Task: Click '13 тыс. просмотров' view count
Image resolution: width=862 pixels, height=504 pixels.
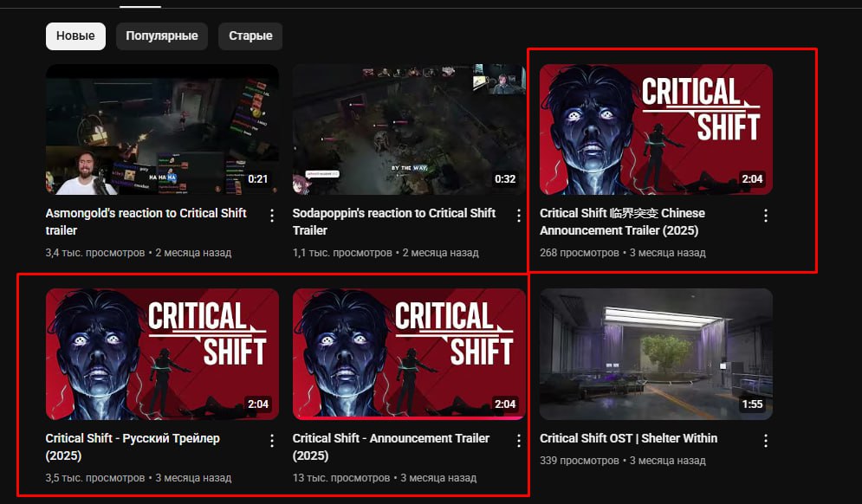Action: [x=340, y=478]
